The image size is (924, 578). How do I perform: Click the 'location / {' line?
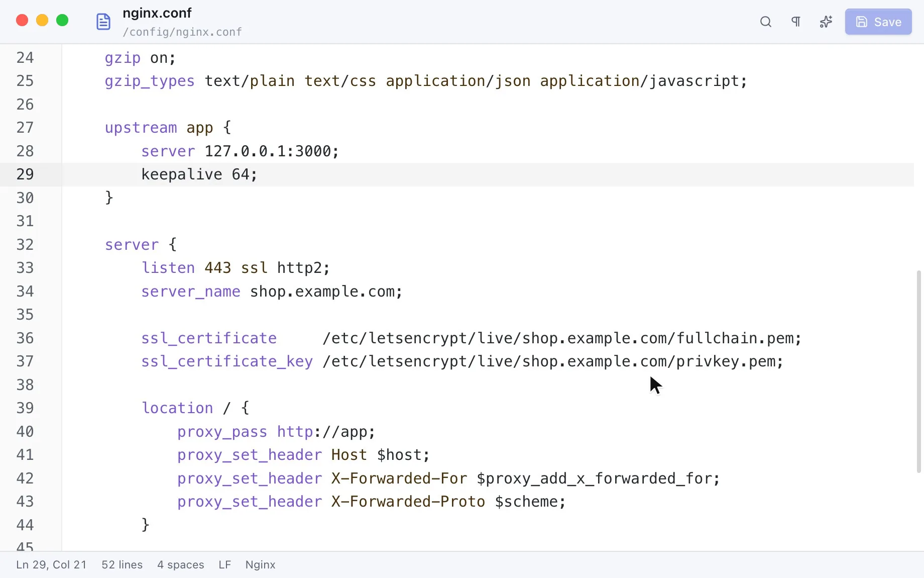195,408
